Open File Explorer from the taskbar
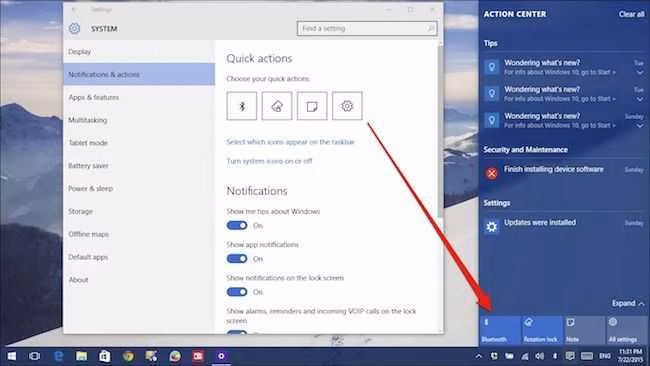650x366 pixels. (x=82, y=356)
